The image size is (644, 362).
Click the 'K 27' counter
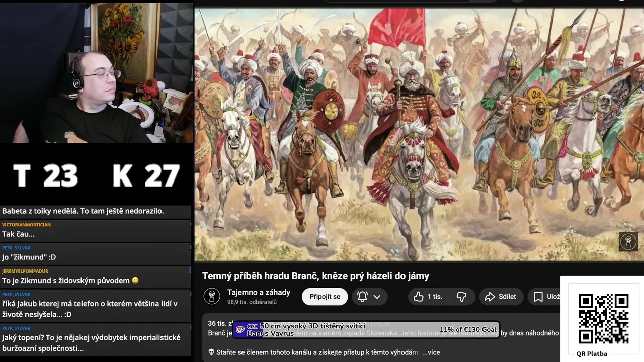pyautogui.click(x=146, y=176)
